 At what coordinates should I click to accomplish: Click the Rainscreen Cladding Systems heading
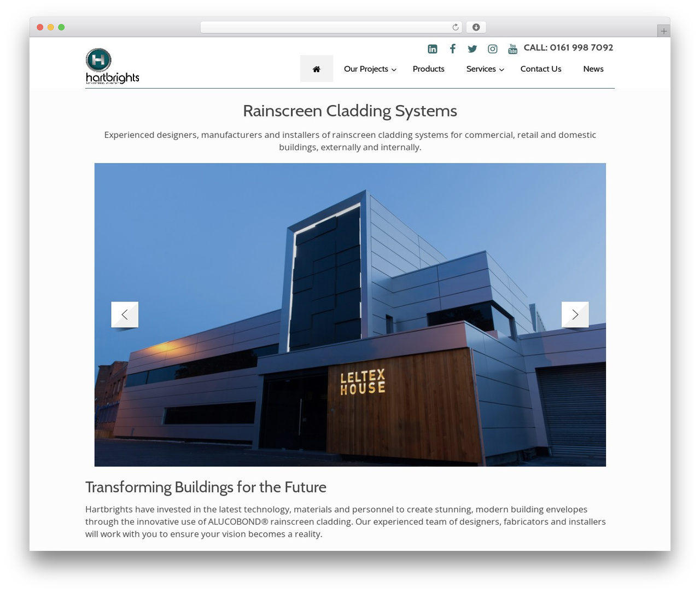(x=350, y=111)
